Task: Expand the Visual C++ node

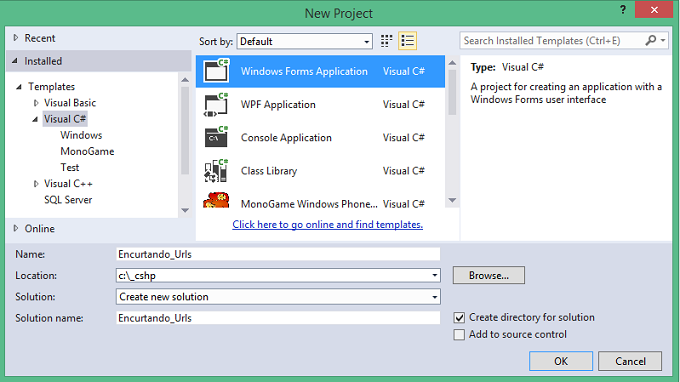Action: pos(36,184)
